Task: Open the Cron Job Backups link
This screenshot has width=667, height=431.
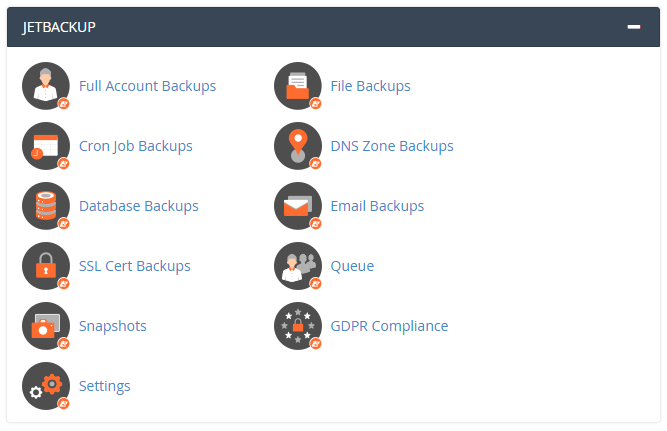Action: pos(136,146)
